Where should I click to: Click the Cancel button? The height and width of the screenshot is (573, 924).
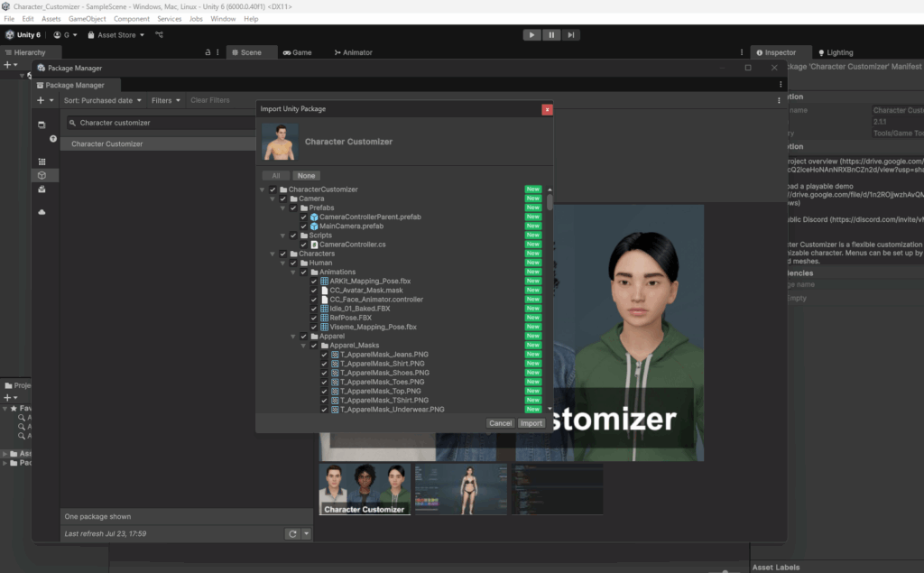click(500, 423)
